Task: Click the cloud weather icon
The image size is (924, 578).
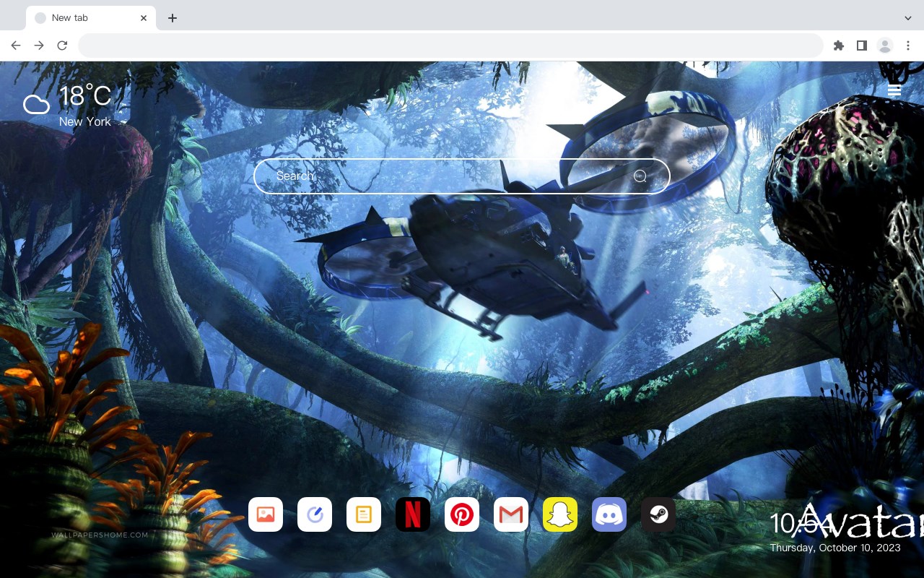Action: pyautogui.click(x=36, y=105)
